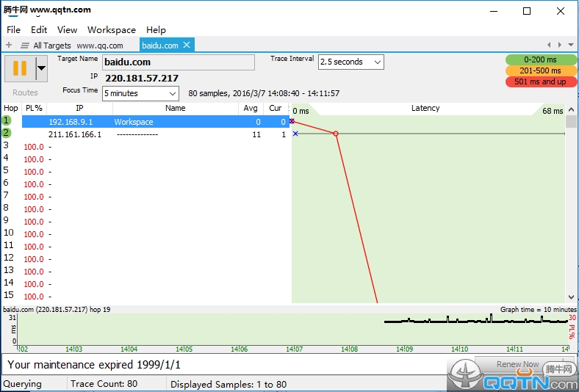Open the Edit menu
579x392 pixels.
point(39,30)
